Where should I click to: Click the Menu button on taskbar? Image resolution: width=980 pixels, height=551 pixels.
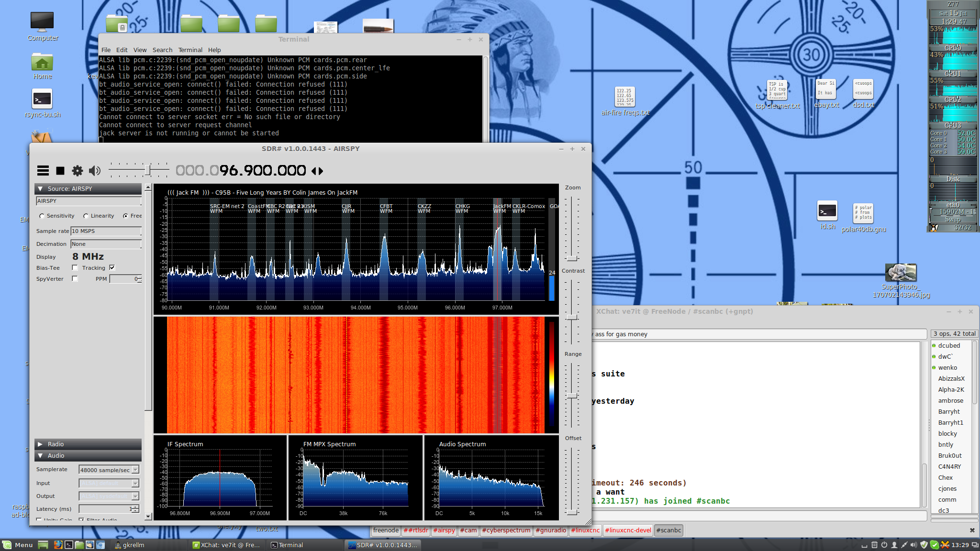[18, 545]
